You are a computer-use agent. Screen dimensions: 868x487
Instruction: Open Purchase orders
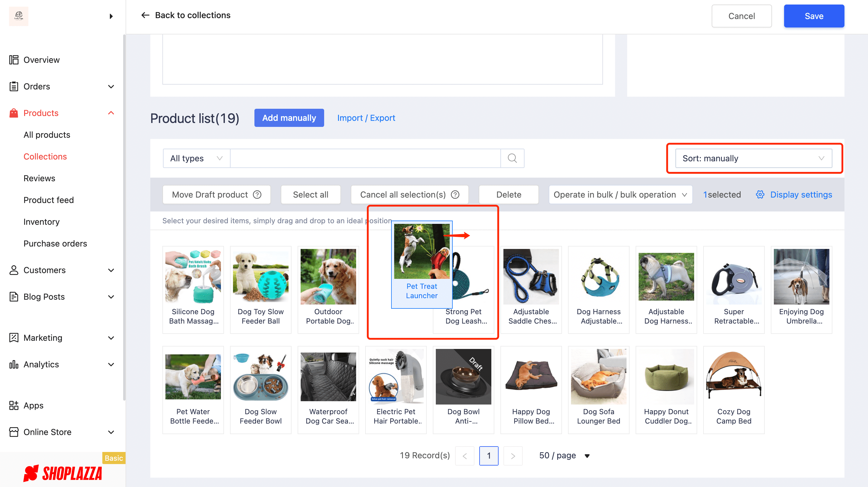click(55, 243)
